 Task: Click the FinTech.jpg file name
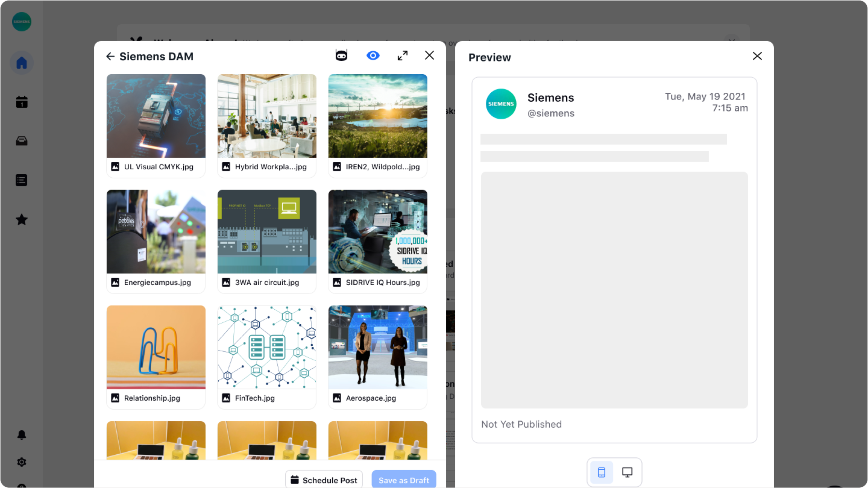click(x=255, y=398)
